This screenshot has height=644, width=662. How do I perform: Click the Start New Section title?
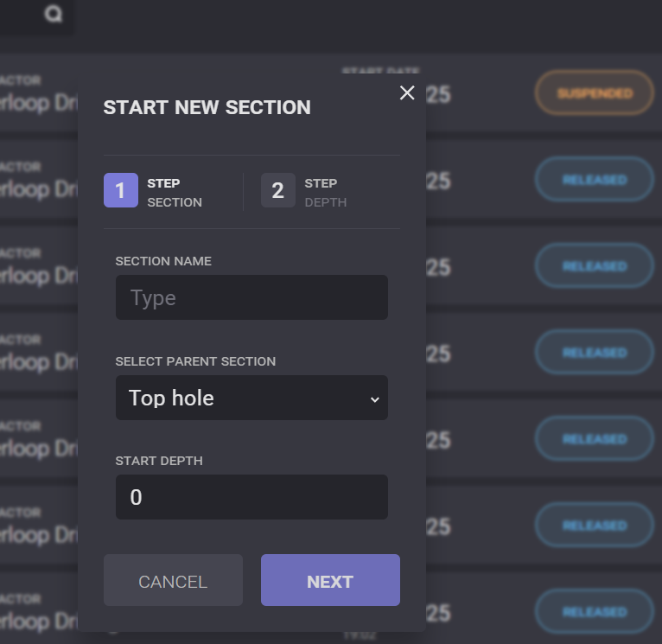click(207, 108)
